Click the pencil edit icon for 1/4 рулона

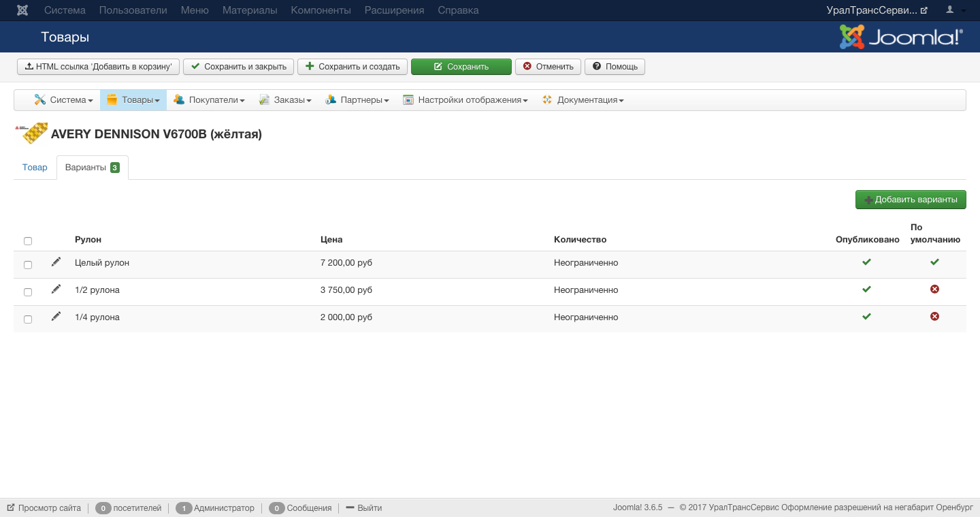point(56,317)
